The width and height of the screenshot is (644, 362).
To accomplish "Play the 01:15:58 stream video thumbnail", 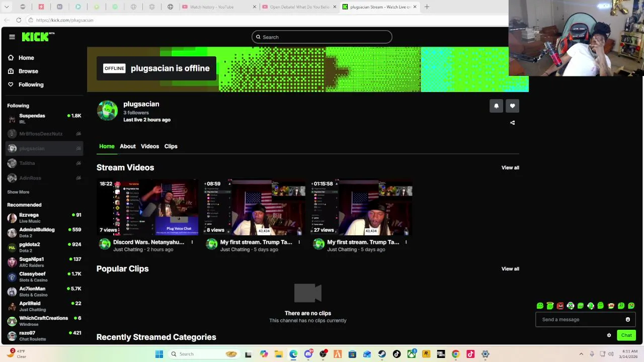I will (x=362, y=207).
